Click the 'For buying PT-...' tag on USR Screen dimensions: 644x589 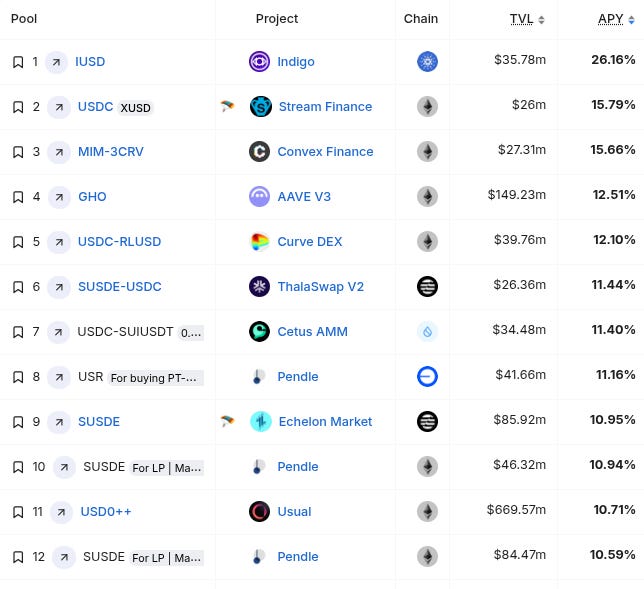tap(155, 378)
